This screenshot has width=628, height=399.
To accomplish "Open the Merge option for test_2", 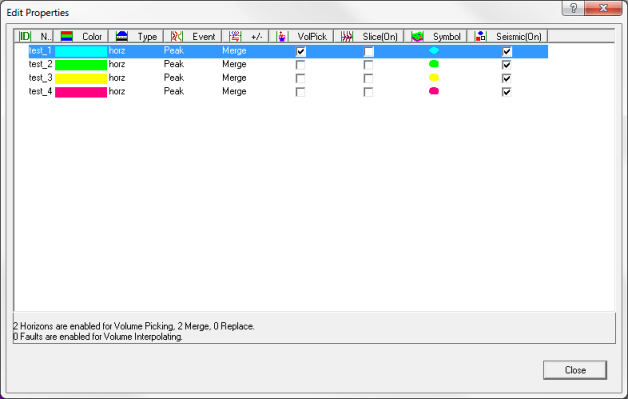I will [234, 64].
